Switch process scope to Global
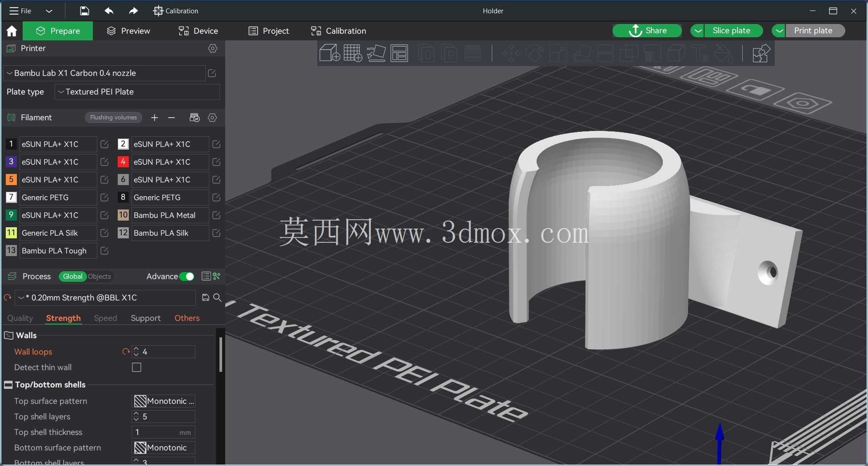This screenshot has height=466, width=868. coord(72,276)
